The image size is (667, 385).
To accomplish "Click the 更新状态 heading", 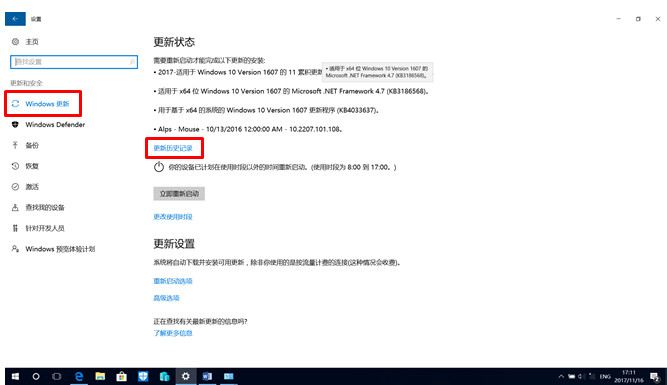I will [174, 42].
